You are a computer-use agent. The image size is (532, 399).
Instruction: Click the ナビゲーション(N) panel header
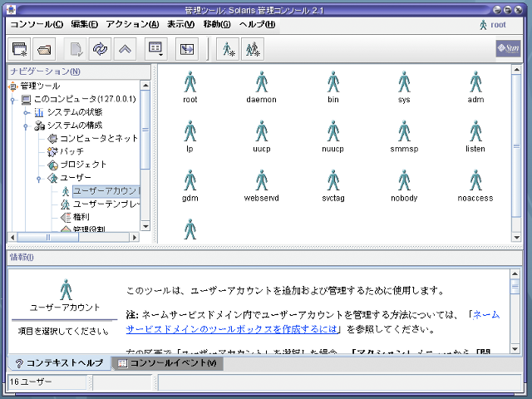(x=79, y=71)
